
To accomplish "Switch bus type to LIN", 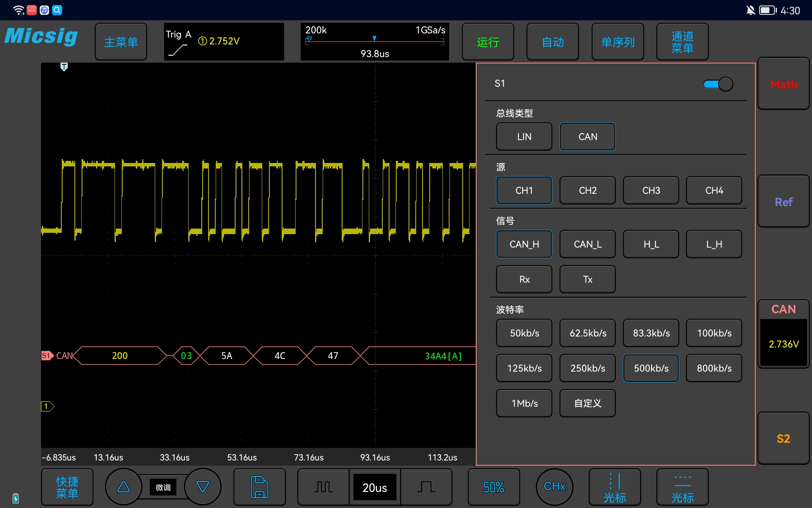I will click(523, 136).
